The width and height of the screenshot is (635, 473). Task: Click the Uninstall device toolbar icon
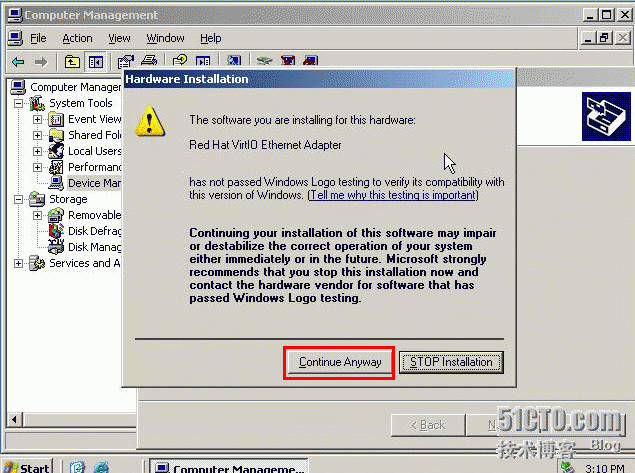tap(288, 61)
